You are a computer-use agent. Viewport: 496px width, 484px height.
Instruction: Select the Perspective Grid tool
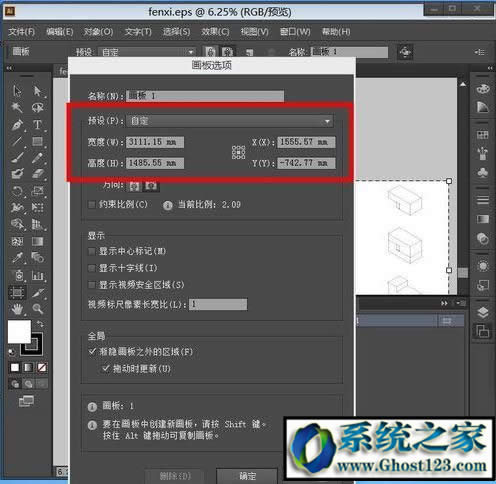coord(37,224)
